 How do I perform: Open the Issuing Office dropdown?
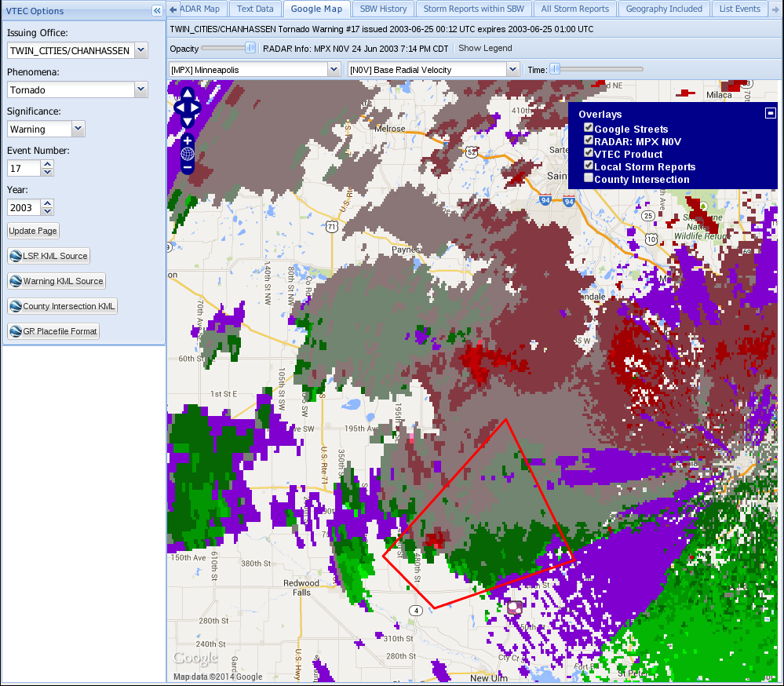(x=141, y=50)
